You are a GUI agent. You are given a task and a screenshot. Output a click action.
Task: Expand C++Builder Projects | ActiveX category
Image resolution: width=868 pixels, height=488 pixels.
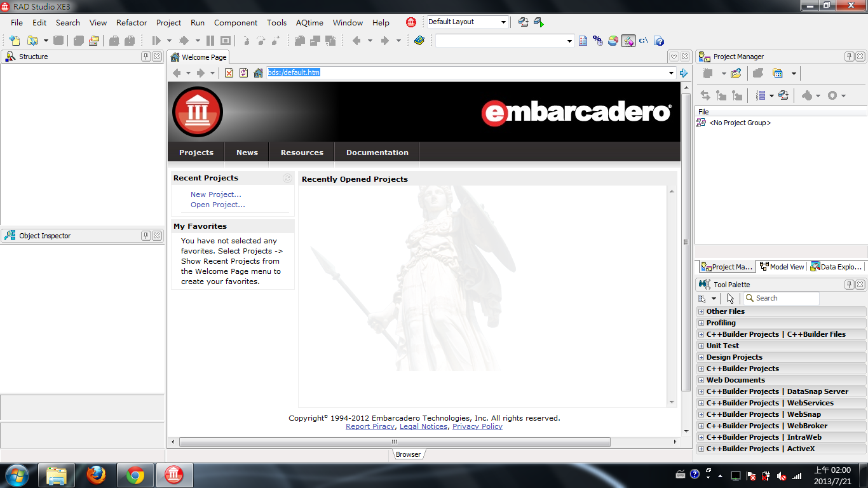pyautogui.click(x=702, y=449)
